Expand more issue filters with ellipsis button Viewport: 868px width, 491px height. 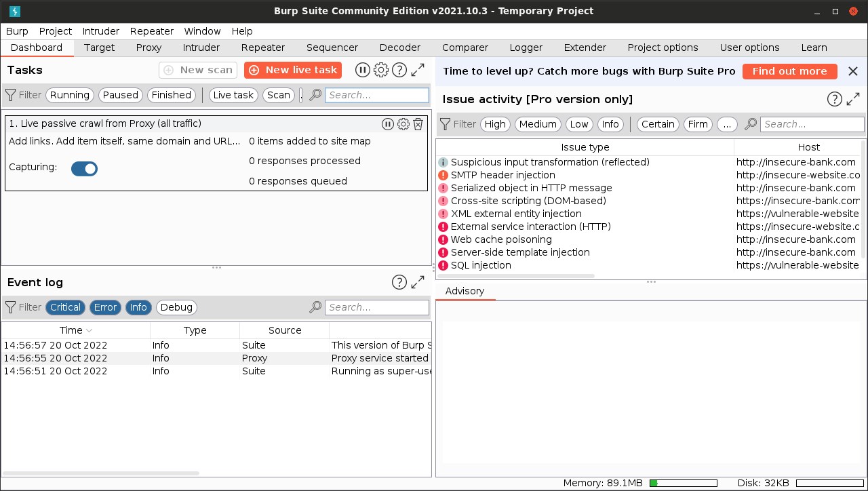[726, 124]
